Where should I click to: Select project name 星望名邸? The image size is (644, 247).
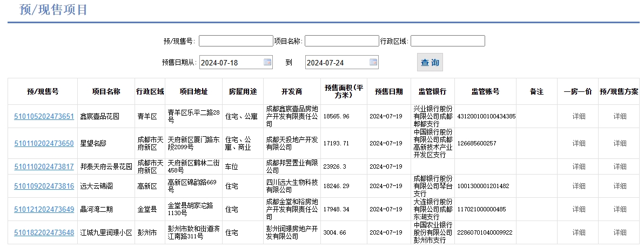point(93,143)
